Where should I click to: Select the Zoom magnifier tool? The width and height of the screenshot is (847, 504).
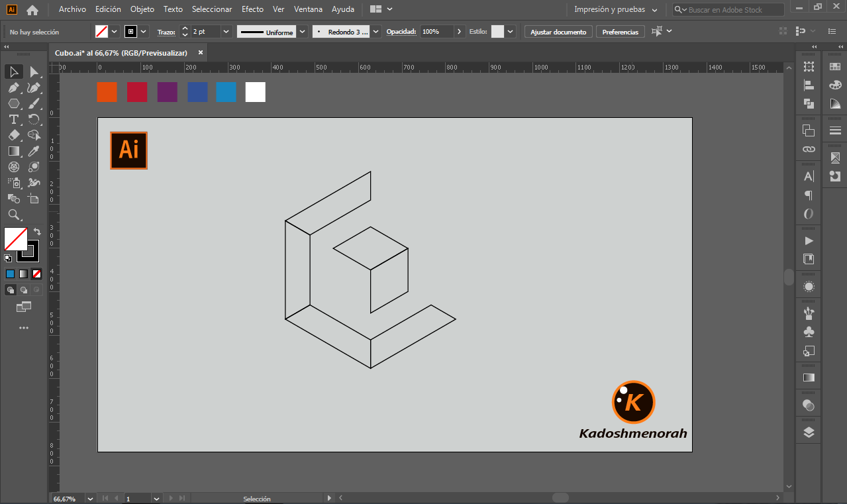pyautogui.click(x=14, y=215)
